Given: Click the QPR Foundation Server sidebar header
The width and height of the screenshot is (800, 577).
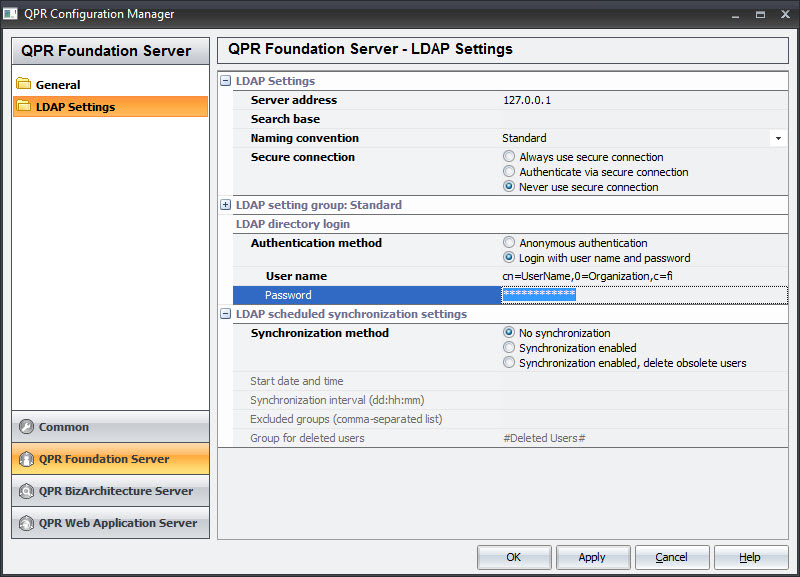Looking at the screenshot, I should tap(110, 51).
